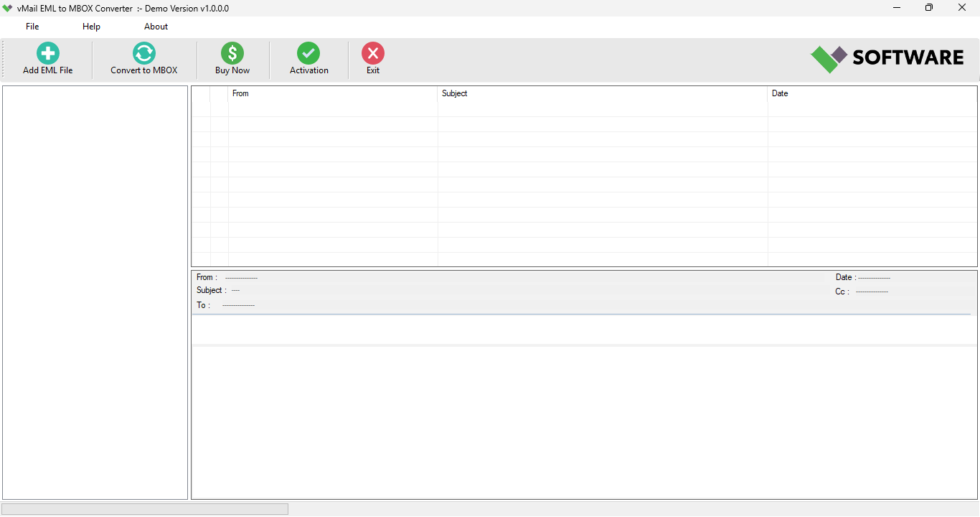Click the vMail diamond icon in title bar

point(7,8)
